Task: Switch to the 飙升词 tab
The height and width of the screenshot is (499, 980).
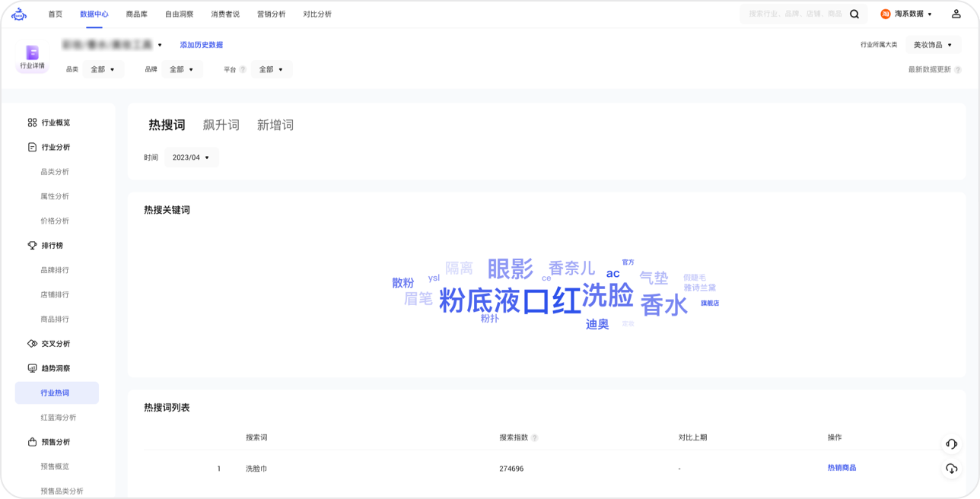Action: tap(221, 126)
